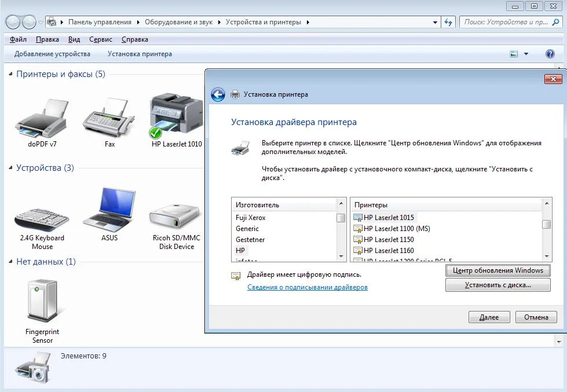Click the refresh button beside the address bar

point(448,22)
